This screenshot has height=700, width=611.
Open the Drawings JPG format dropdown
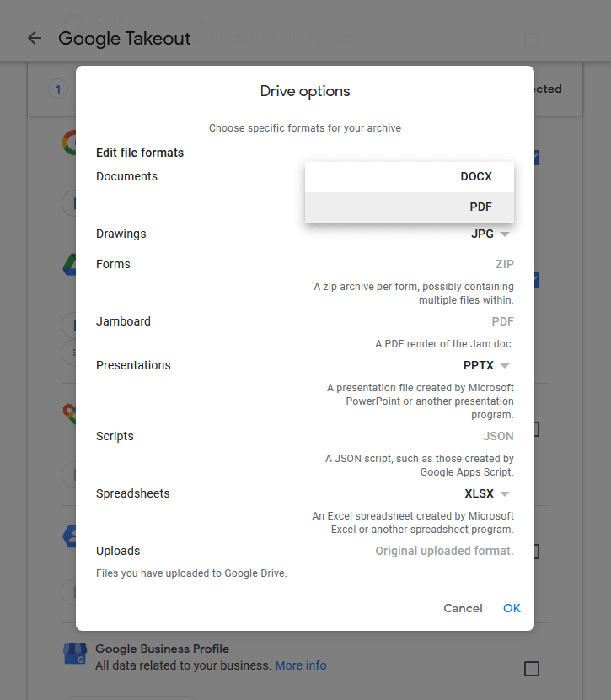491,234
